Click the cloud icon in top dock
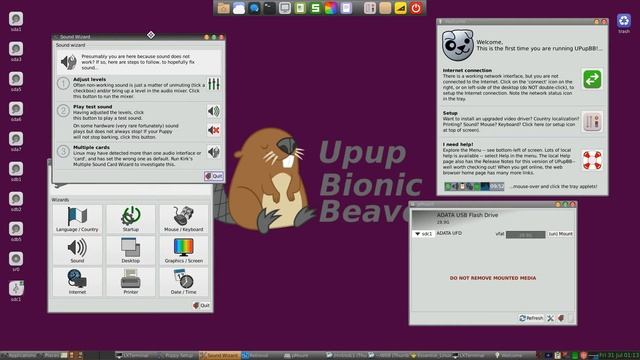The height and width of the screenshot is (360, 640). click(239, 8)
